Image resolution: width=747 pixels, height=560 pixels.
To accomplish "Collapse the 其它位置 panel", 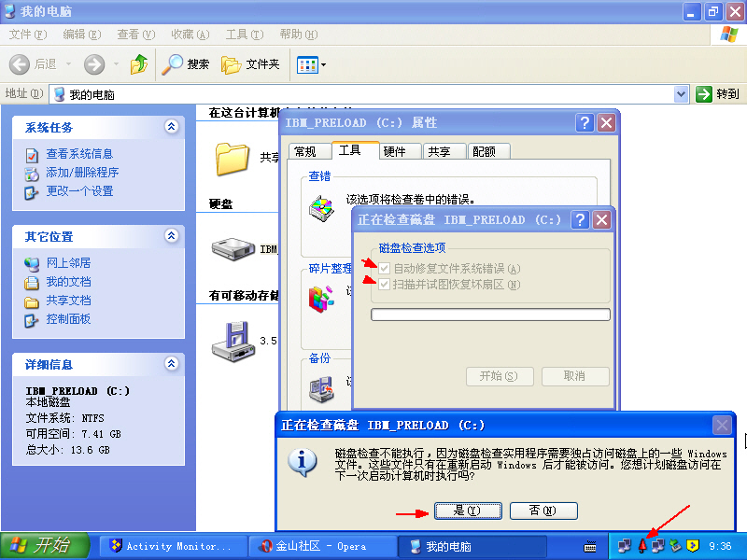I will [x=171, y=236].
